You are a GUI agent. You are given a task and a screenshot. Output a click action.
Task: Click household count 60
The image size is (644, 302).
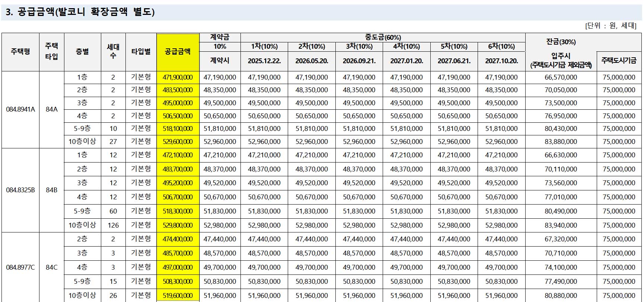(x=113, y=211)
